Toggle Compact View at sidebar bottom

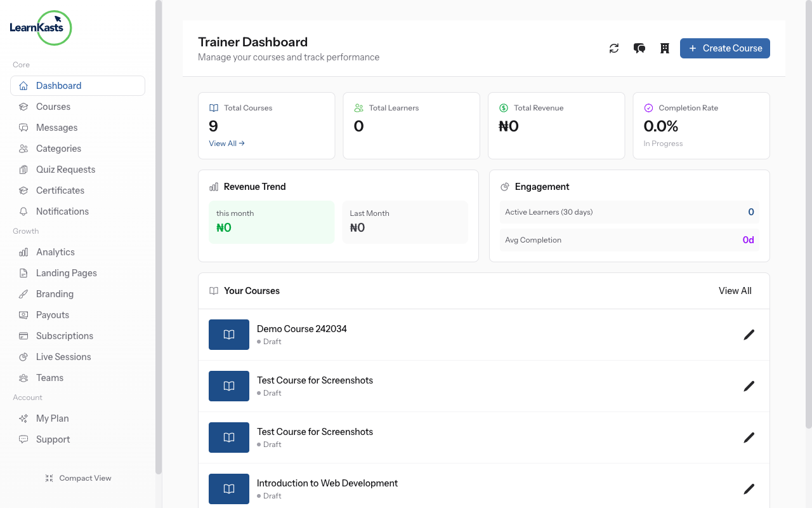coord(78,478)
